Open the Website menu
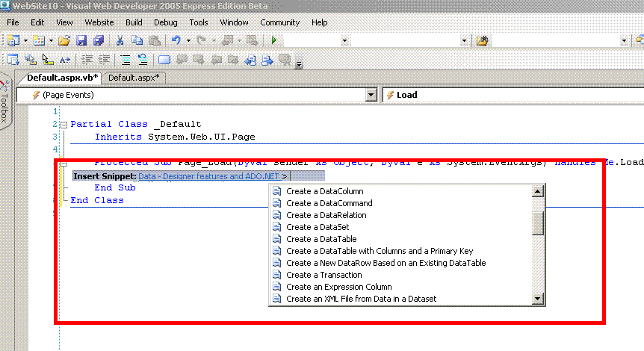 pyautogui.click(x=99, y=22)
